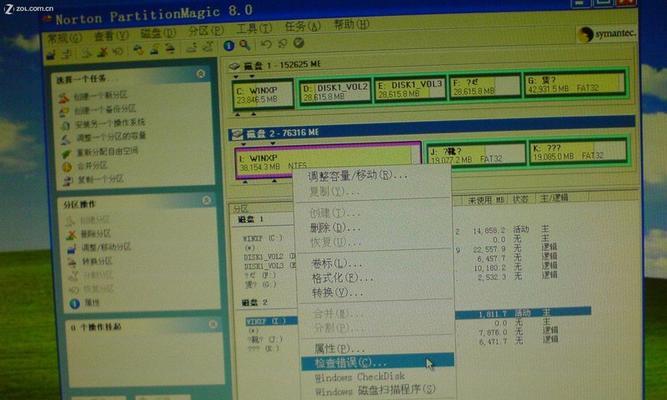Select the I: WINXP NTFS partition on disk 2

[x=328, y=160]
